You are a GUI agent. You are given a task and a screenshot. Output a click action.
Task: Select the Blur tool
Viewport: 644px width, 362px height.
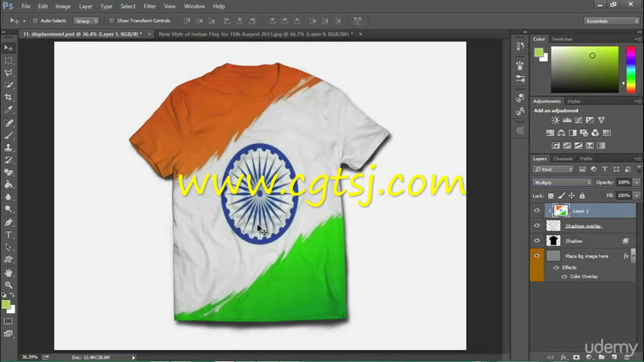click(8, 196)
